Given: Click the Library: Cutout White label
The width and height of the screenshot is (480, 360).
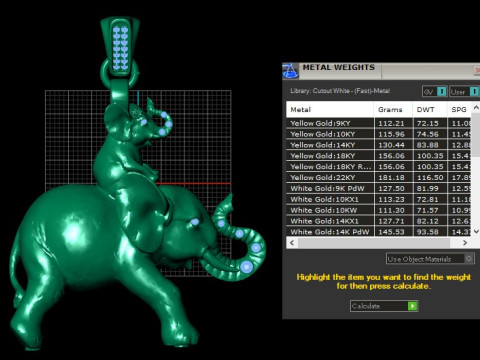Looking at the screenshot, I should tap(340, 91).
